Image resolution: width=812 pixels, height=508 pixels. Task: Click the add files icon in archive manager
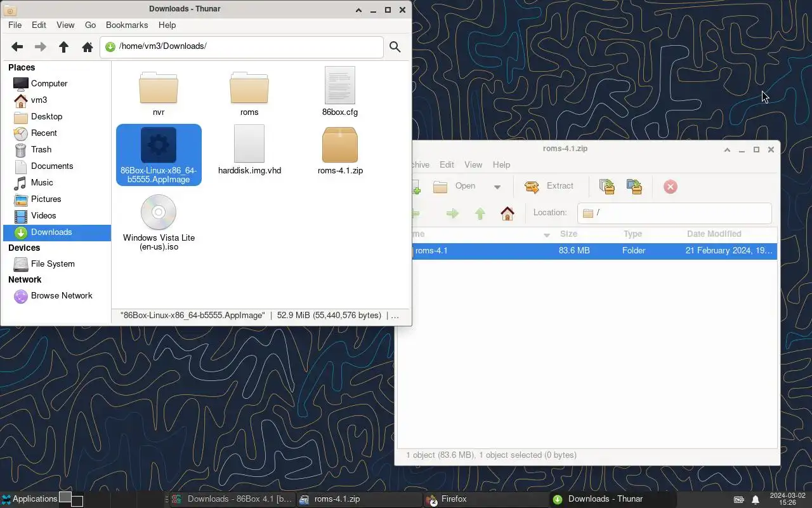607,186
